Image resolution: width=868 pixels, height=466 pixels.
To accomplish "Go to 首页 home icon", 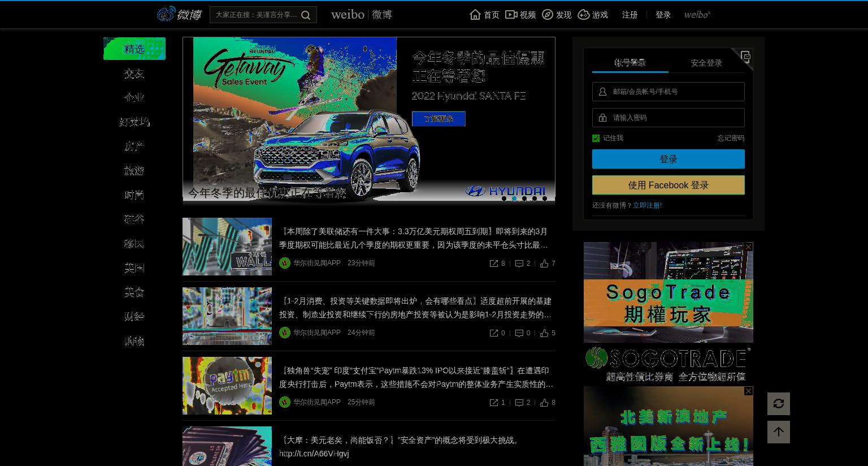I will click(475, 15).
